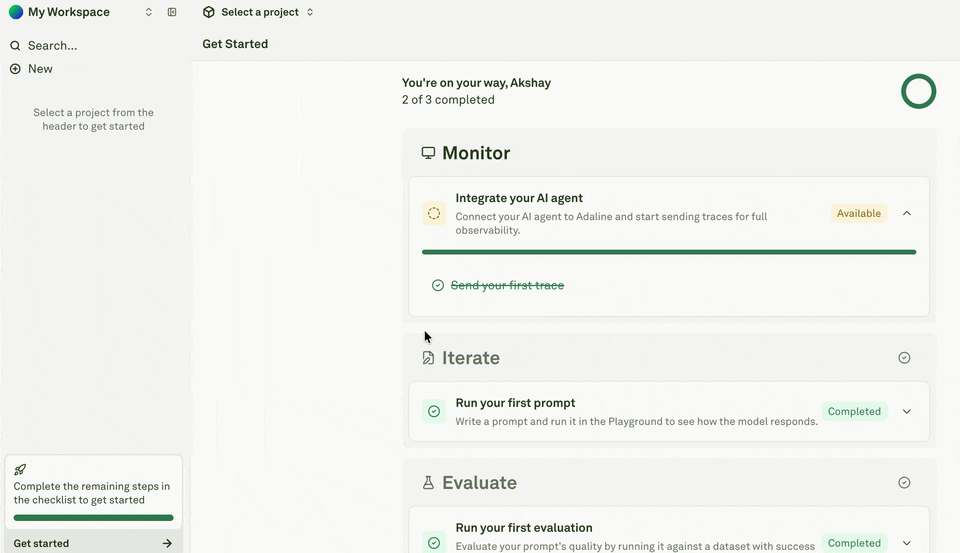Click the green progress bar under Integrate your AI agent
This screenshot has width=960, height=553.
pos(669,252)
